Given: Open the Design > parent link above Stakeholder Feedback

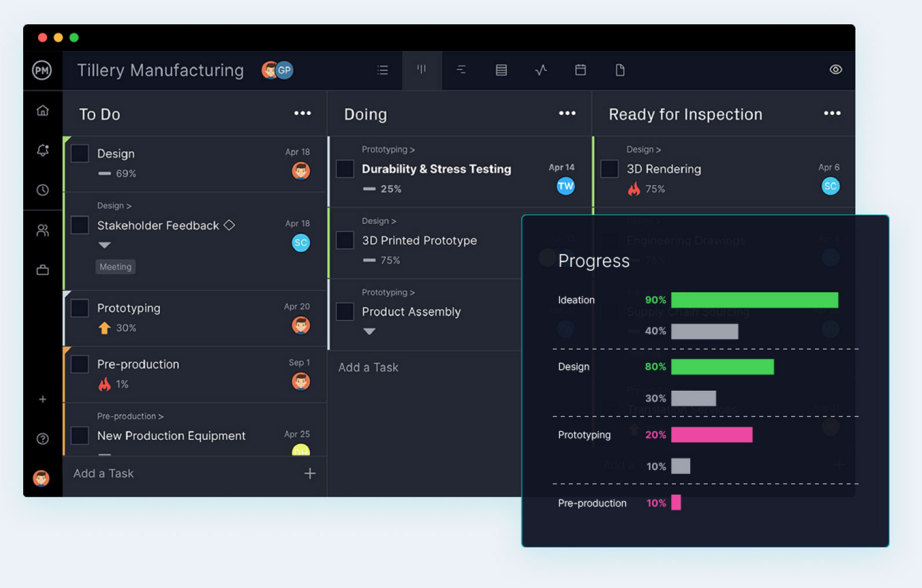Looking at the screenshot, I should click(114, 205).
